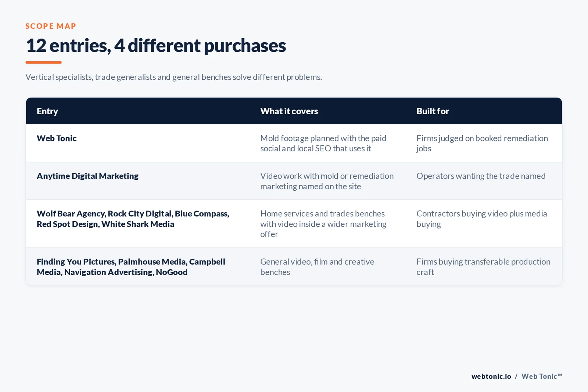
Task: Click the Wolf Bear Agency entry group
Action: coord(133,219)
